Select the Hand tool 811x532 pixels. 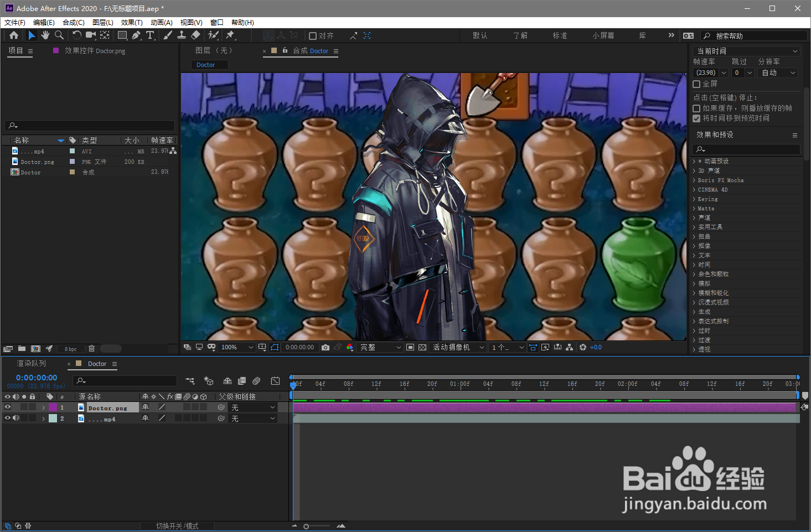[x=45, y=35]
